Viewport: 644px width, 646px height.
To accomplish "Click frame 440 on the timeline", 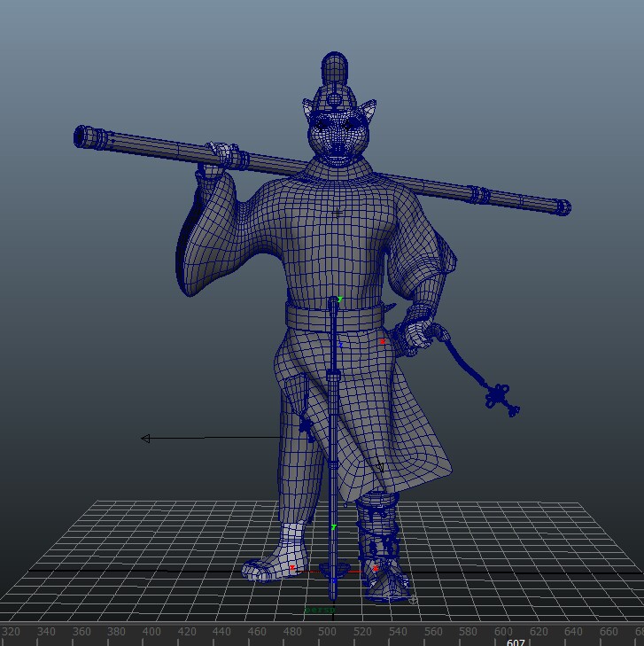I will click(221, 632).
